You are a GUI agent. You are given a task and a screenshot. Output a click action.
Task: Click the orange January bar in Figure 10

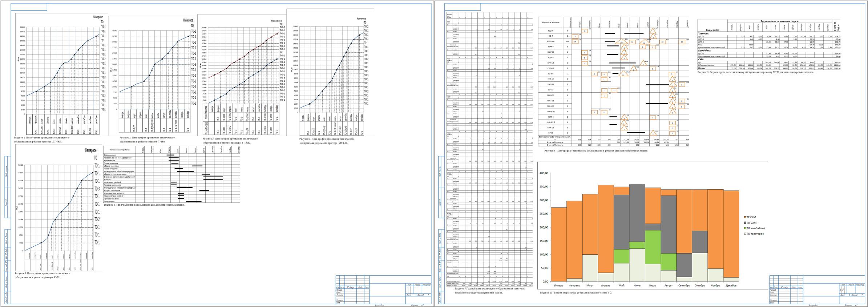[559, 244]
